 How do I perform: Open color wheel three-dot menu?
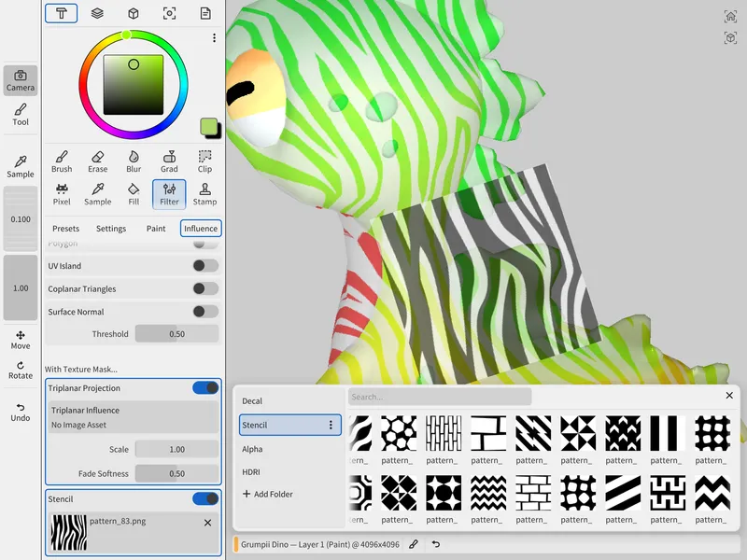214,38
